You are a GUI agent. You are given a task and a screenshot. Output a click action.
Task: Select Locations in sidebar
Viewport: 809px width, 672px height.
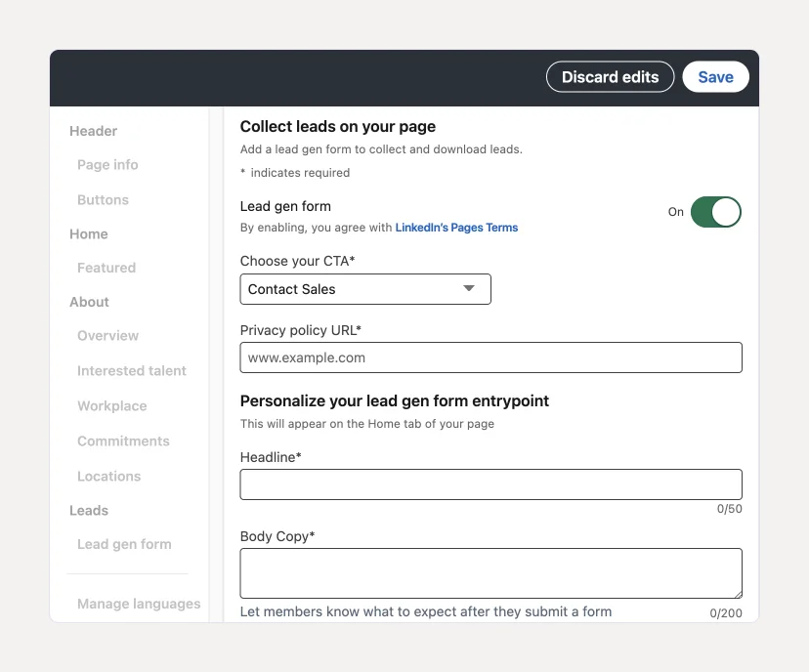[108, 476]
